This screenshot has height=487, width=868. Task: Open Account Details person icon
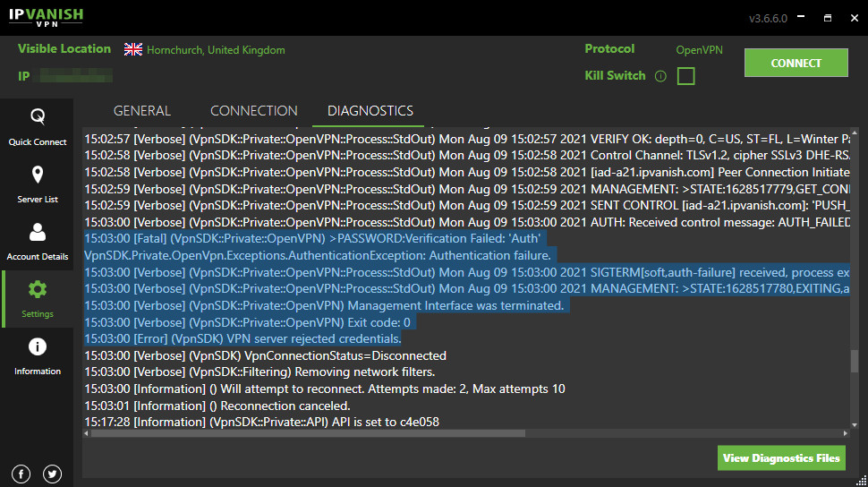[37, 232]
